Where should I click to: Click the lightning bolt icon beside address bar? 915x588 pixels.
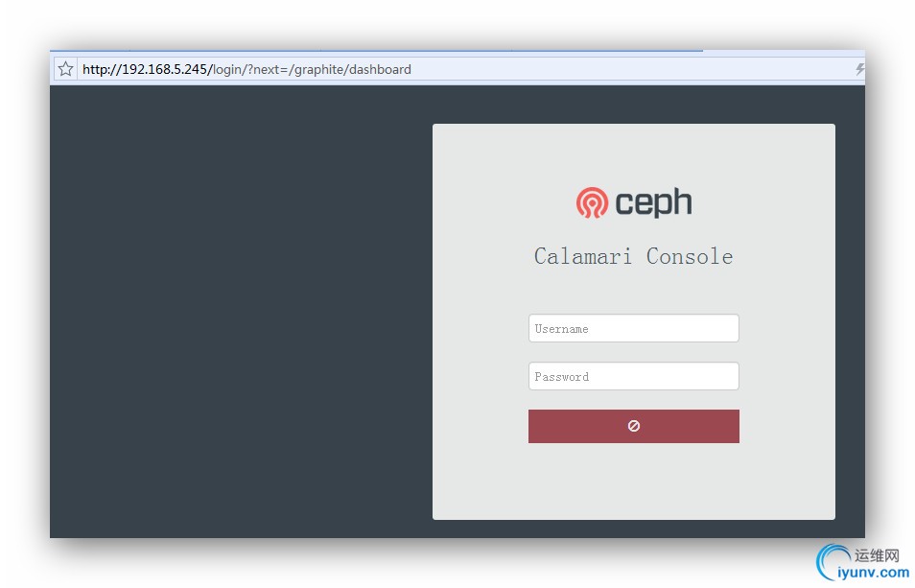[x=859, y=69]
